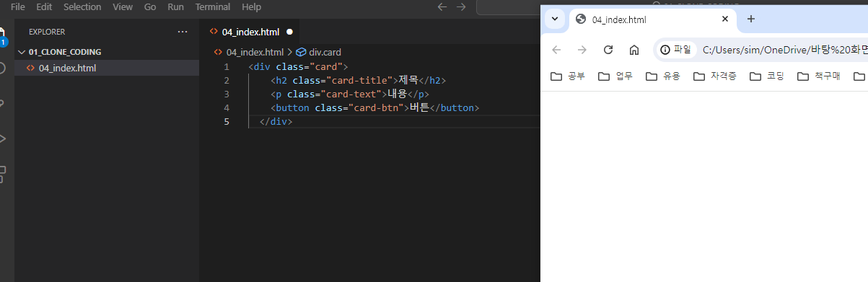The image size is (868, 282).
Task: Open the Edit menu
Action: (44, 6)
